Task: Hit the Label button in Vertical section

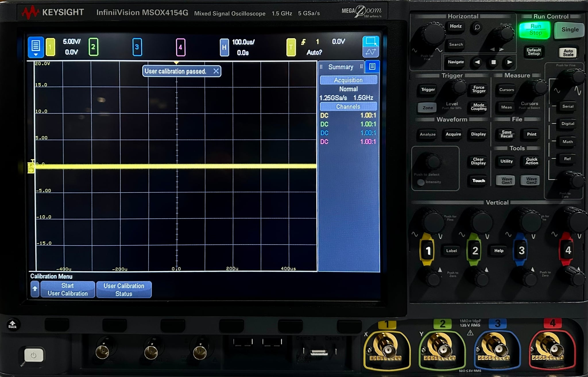Action: point(451,251)
